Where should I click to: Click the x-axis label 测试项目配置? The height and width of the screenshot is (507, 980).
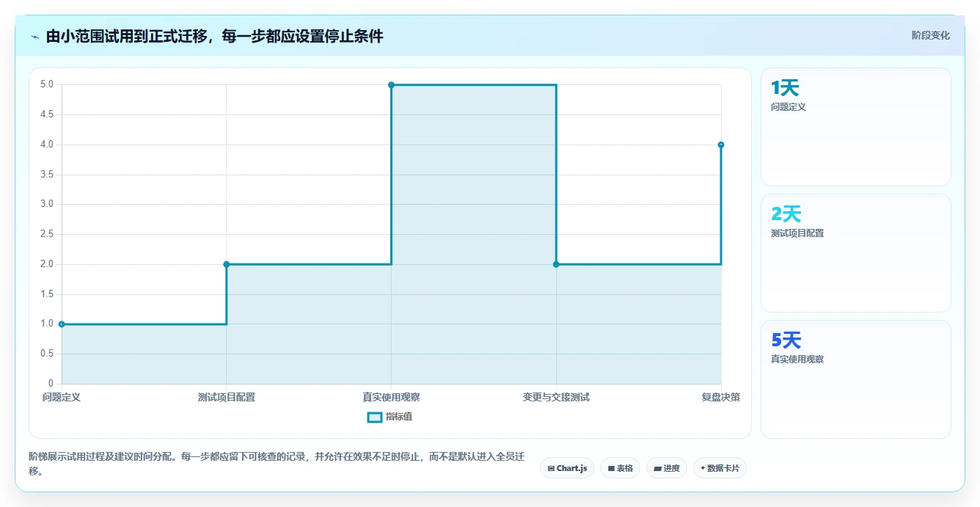point(227,397)
